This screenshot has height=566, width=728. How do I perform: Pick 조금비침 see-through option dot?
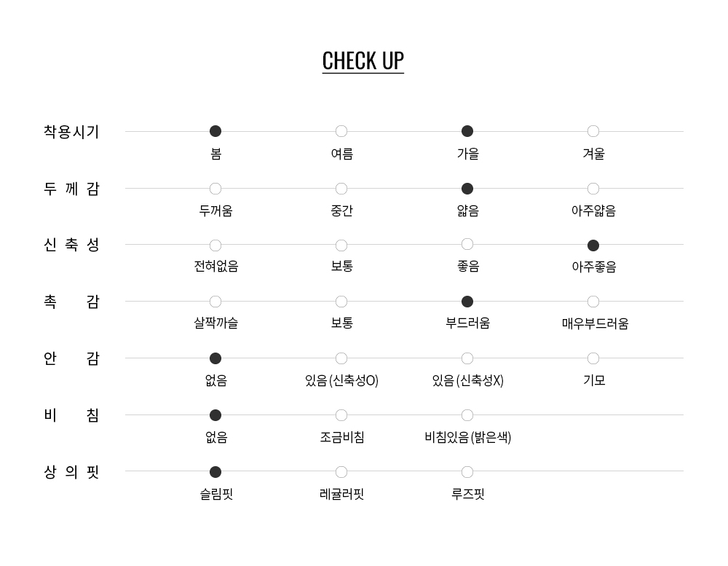click(x=341, y=415)
